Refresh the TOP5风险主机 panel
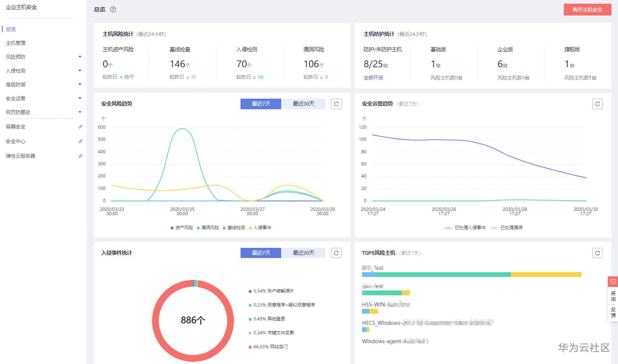618x364 pixels. (597, 253)
